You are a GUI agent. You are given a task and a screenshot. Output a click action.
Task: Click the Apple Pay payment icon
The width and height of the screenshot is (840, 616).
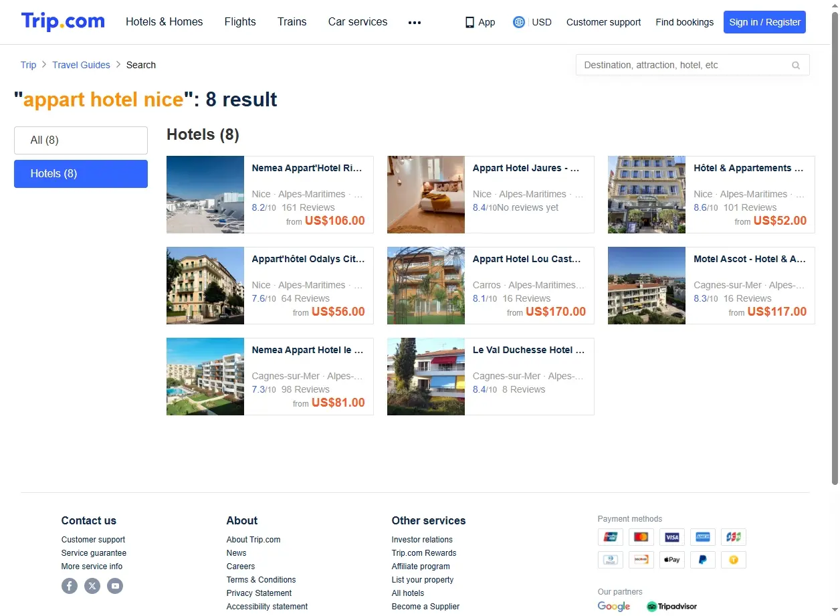click(671, 559)
